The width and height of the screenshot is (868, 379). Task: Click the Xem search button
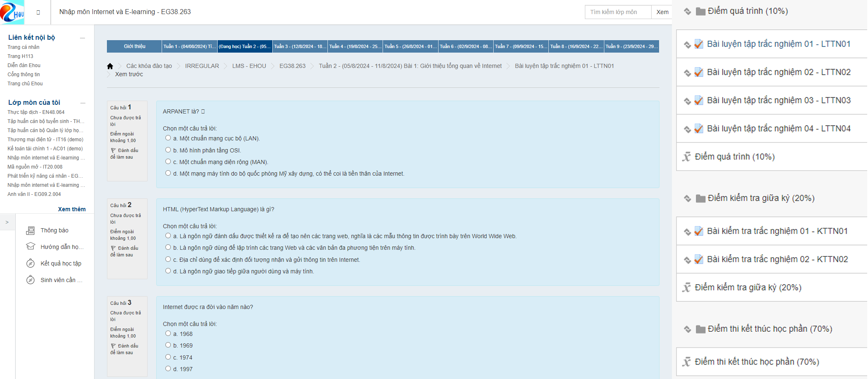click(662, 12)
